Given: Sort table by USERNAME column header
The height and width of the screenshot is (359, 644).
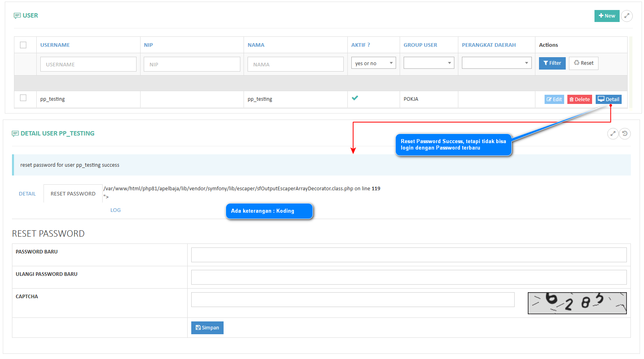Looking at the screenshot, I should click(55, 45).
